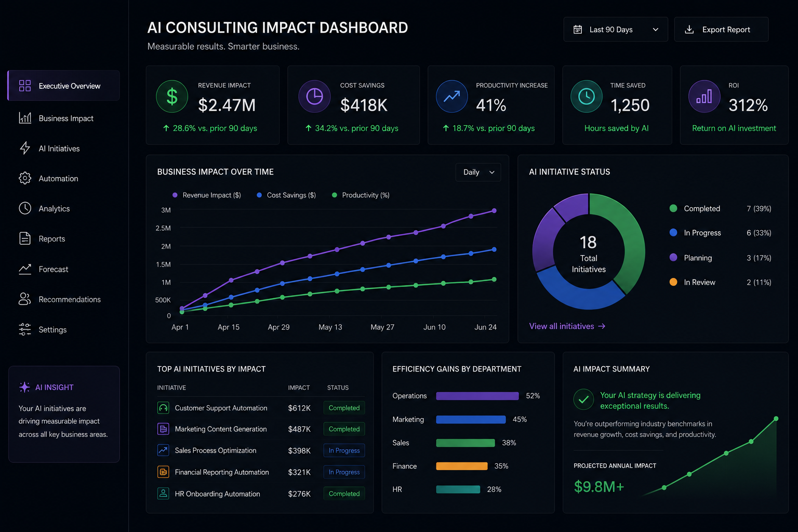This screenshot has height=532, width=798.
Task: Click the Recommendations people icon
Action: coord(25,299)
